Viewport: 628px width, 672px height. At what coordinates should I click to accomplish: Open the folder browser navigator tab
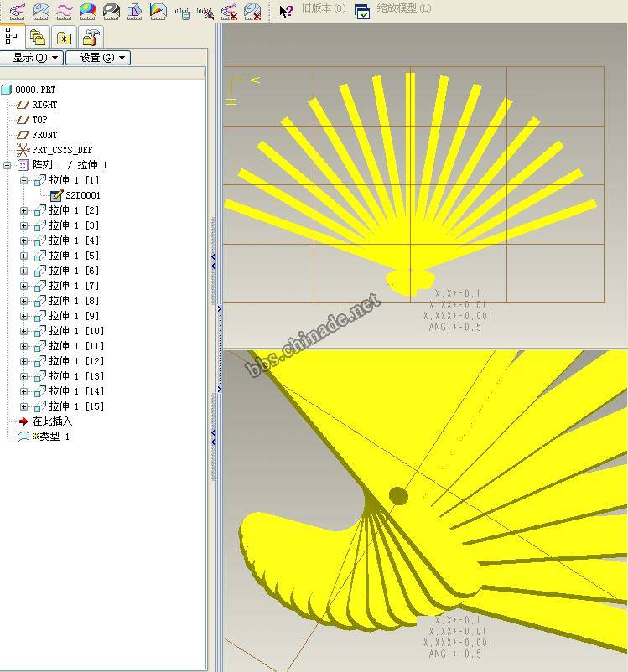36,37
